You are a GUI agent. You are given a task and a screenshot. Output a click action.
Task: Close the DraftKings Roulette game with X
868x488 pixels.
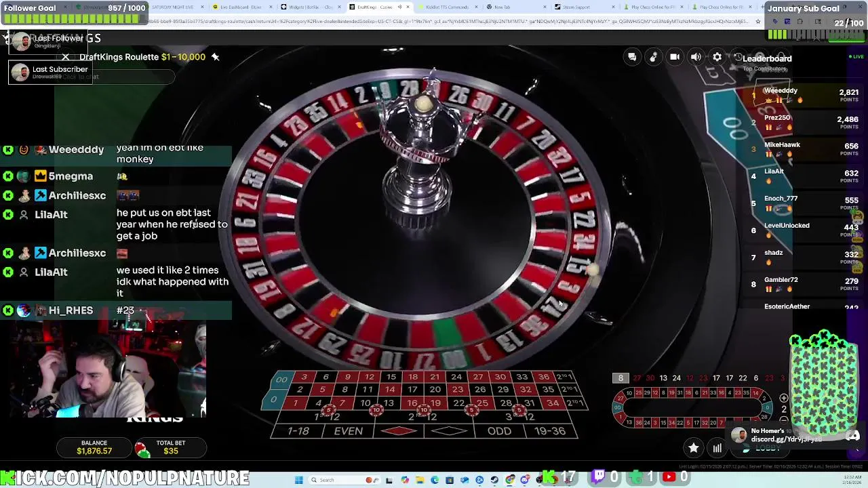(x=65, y=57)
